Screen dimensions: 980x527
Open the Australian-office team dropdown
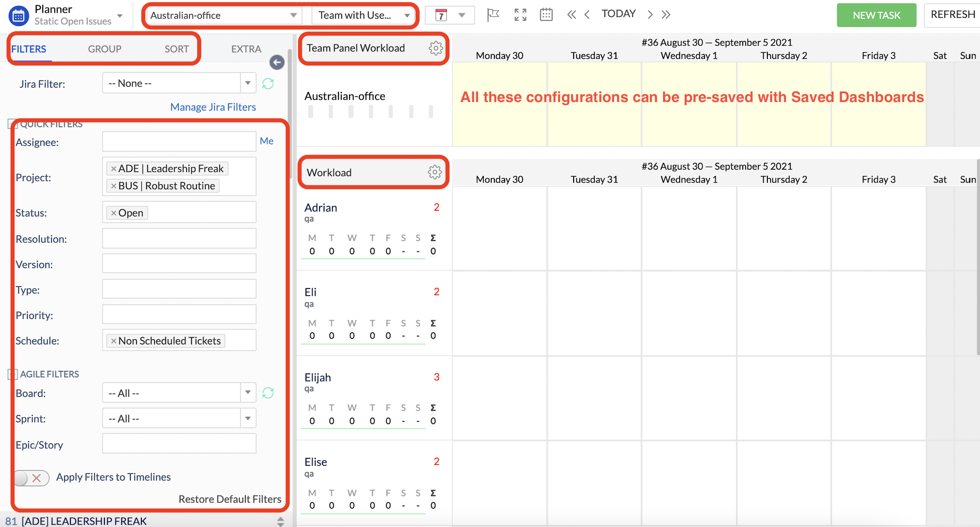223,15
